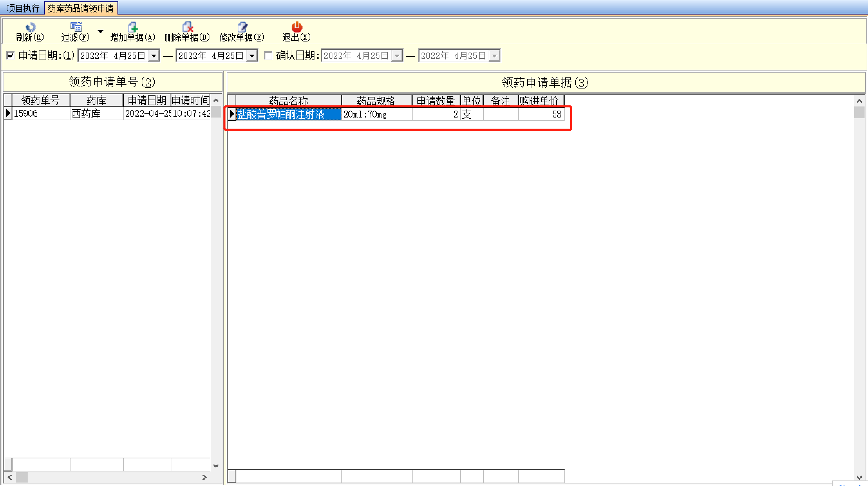Select the 药库药品请领申请 tab
868x486 pixels.
[81, 8]
